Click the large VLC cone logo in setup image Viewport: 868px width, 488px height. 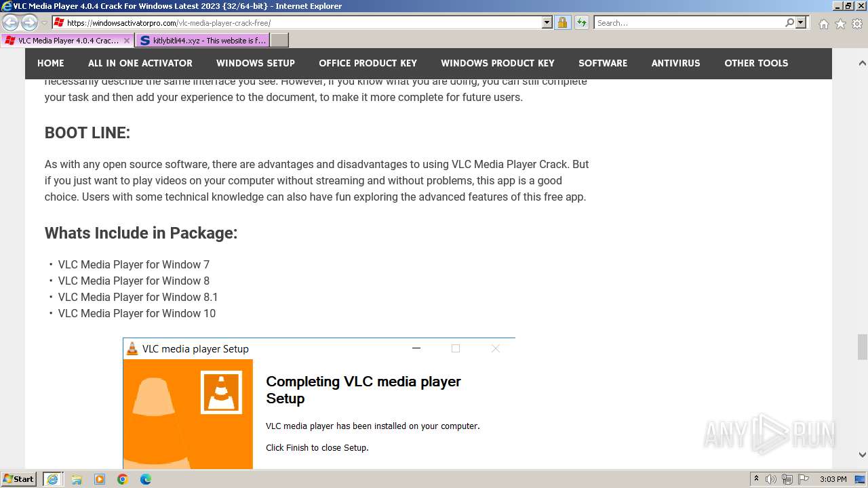221,393
